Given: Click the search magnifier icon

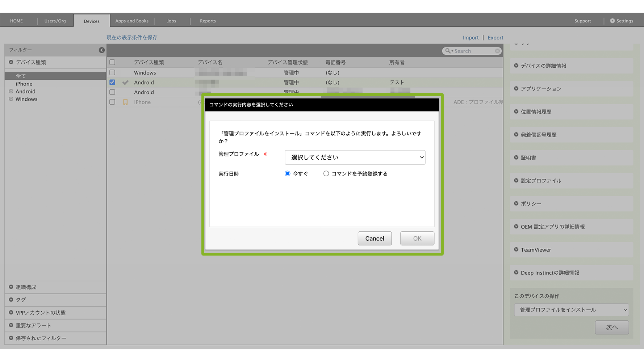Looking at the screenshot, I should click(x=448, y=51).
